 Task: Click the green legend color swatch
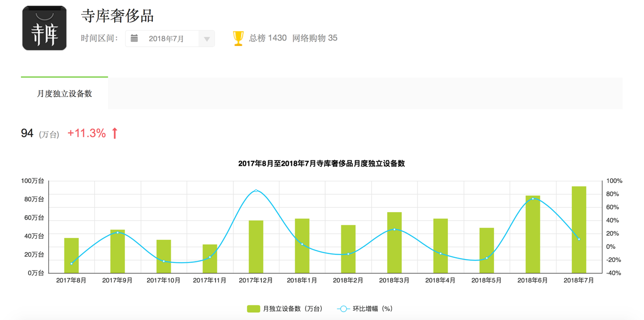(x=253, y=309)
